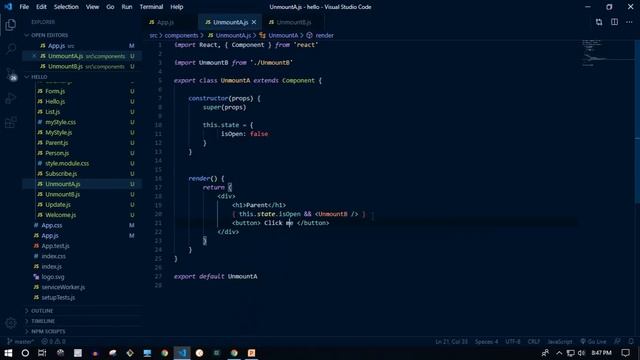Close the UnmountA.js tab

point(254,22)
